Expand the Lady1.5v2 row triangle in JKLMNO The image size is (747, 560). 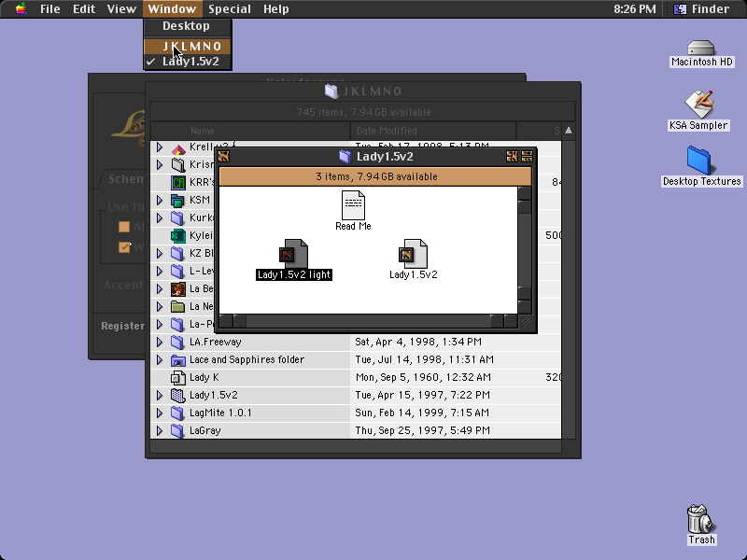pos(160,395)
